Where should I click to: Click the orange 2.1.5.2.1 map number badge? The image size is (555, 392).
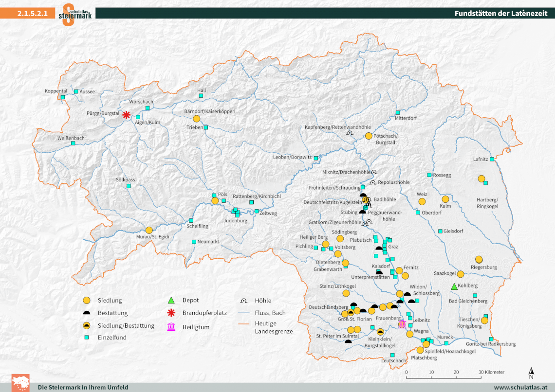pos(31,14)
